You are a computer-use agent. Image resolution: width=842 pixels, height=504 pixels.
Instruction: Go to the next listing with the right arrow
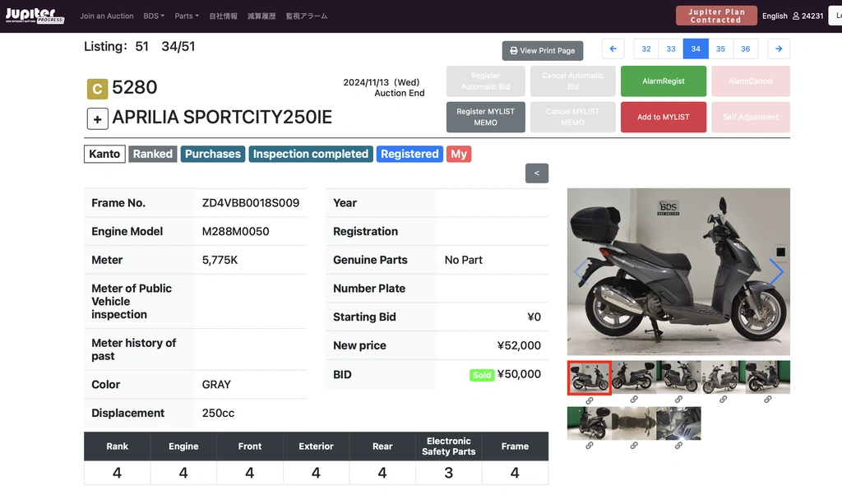779,49
